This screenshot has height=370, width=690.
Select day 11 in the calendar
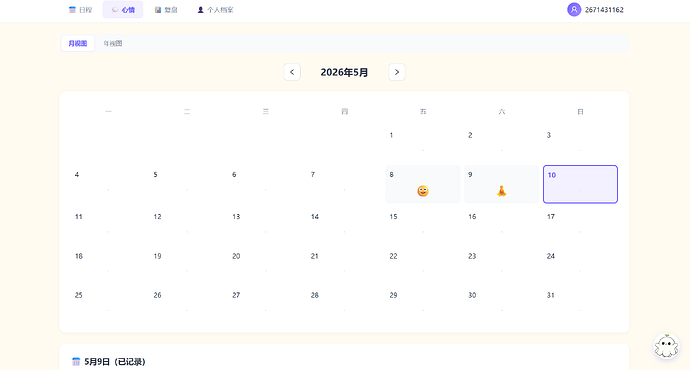coord(108,225)
